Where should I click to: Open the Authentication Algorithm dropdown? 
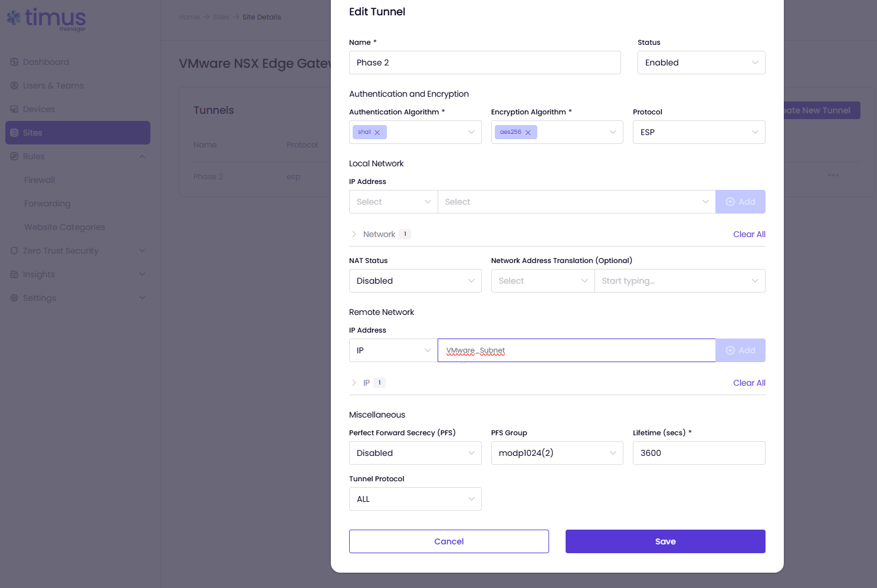[415, 132]
